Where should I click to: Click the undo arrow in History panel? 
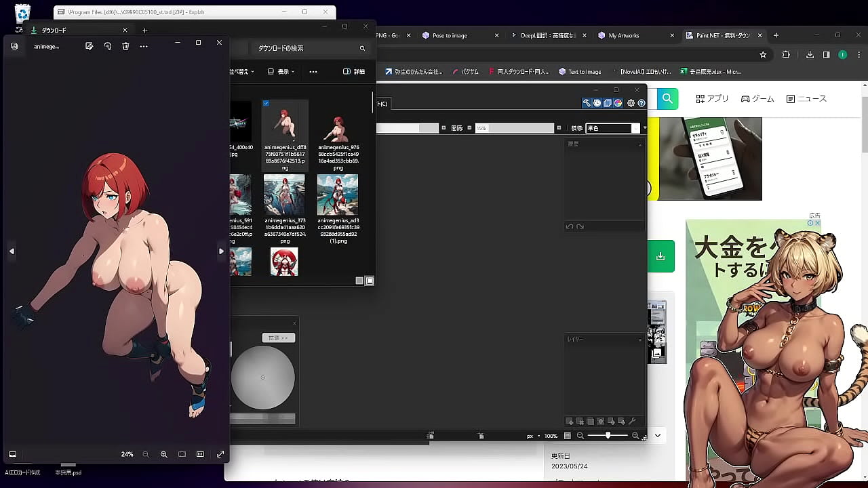point(570,226)
